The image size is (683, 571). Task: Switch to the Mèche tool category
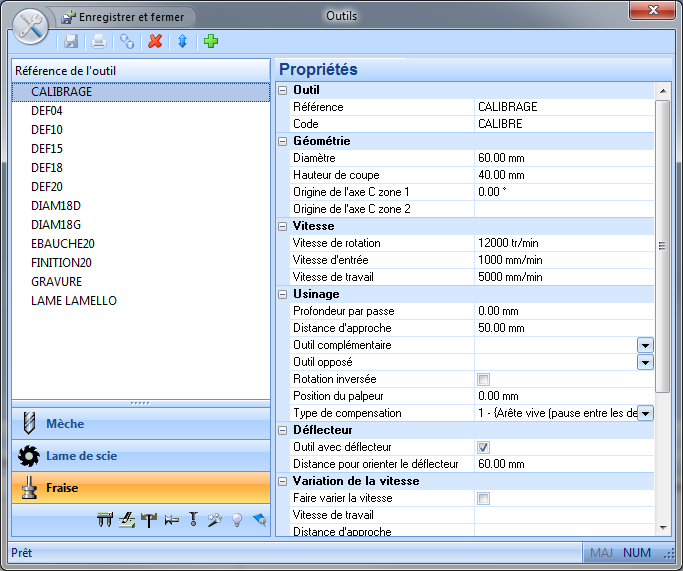(140, 424)
